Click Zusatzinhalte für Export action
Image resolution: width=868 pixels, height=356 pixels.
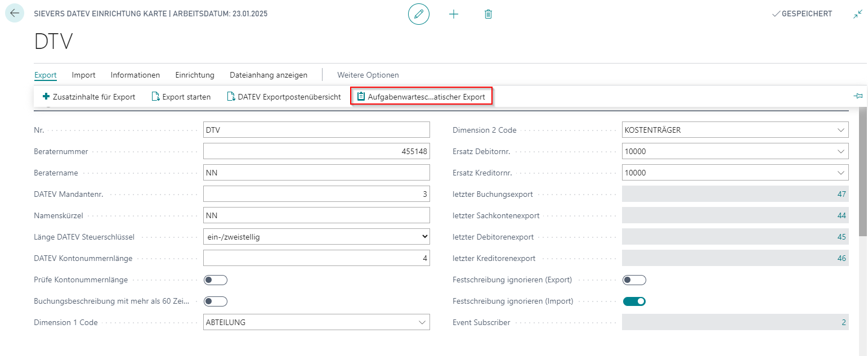click(89, 97)
